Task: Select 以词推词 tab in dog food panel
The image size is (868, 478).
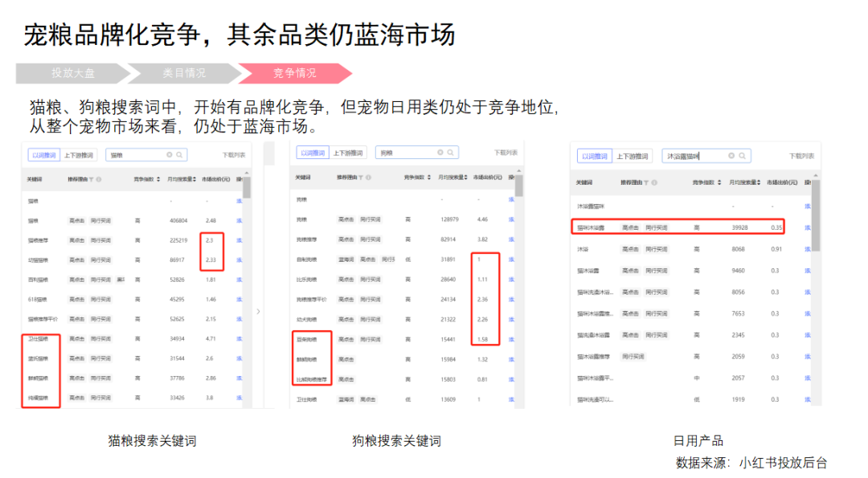Action: tap(313, 153)
